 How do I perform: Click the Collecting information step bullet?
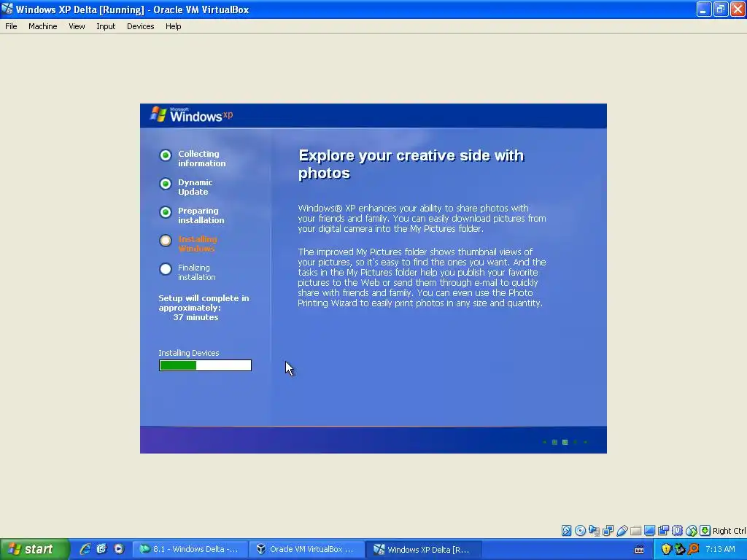(166, 155)
